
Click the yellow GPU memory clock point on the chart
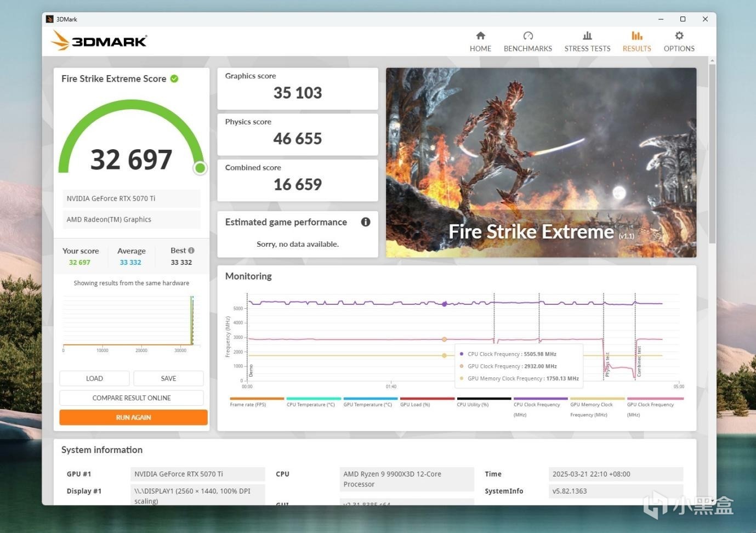coord(444,355)
